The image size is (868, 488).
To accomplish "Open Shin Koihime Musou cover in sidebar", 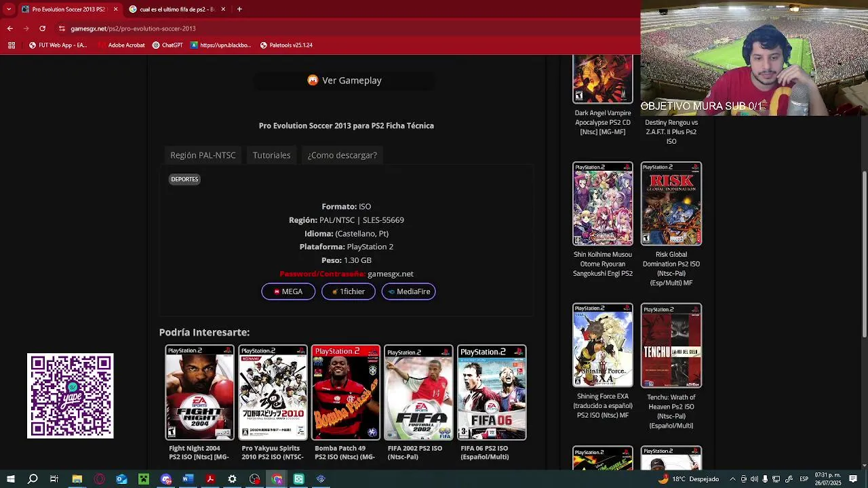I will [x=603, y=204].
